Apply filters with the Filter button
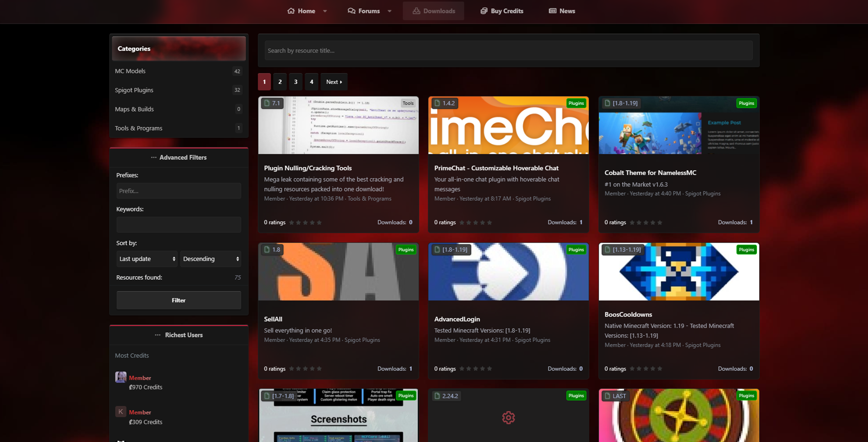This screenshot has height=442, width=868. pyautogui.click(x=179, y=300)
